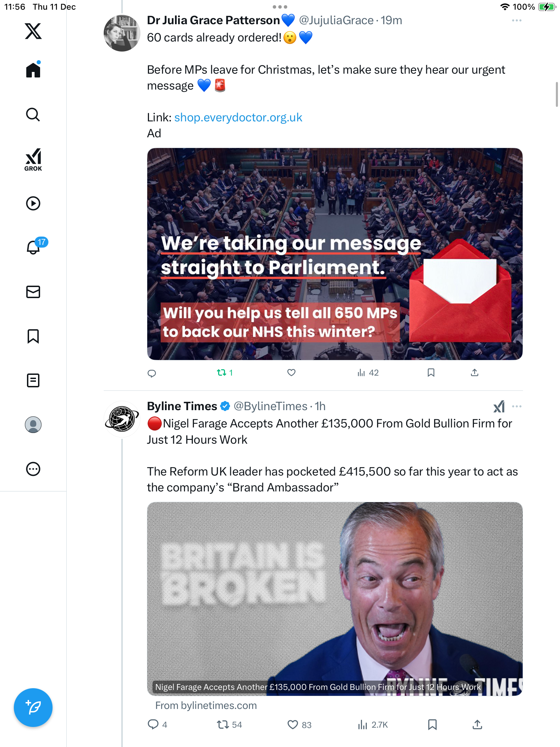Open the direct messages envelope

pyautogui.click(x=33, y=292)
